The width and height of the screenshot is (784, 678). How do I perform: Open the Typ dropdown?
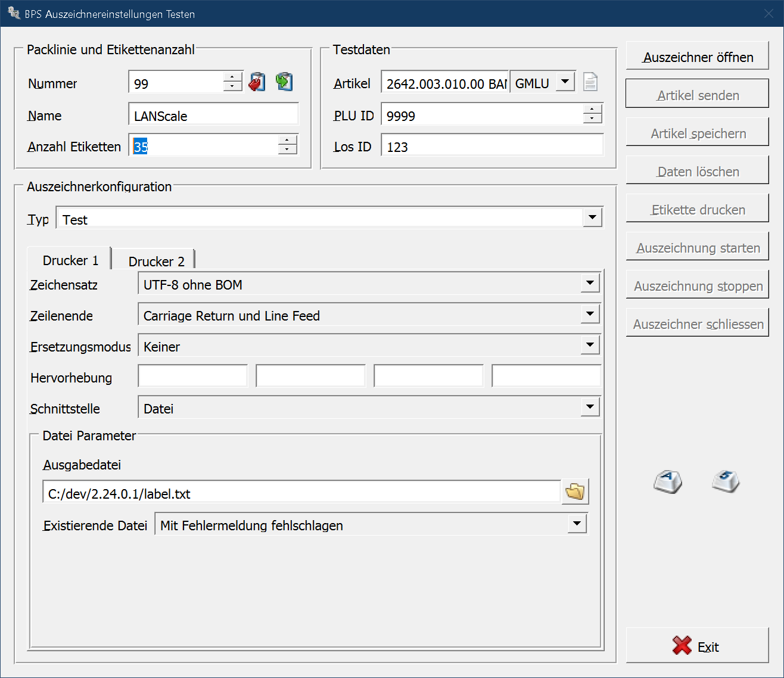pyautogui.click(x=592, y=217)
